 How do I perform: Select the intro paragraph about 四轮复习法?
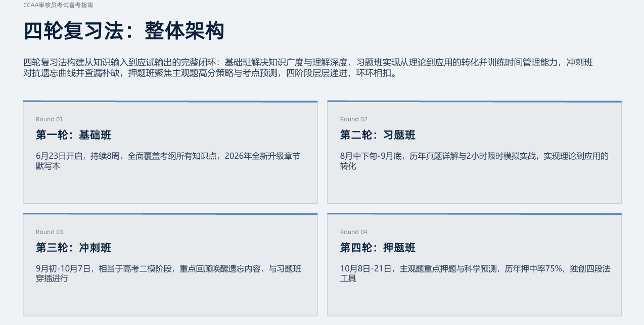(x=308, y=68)
